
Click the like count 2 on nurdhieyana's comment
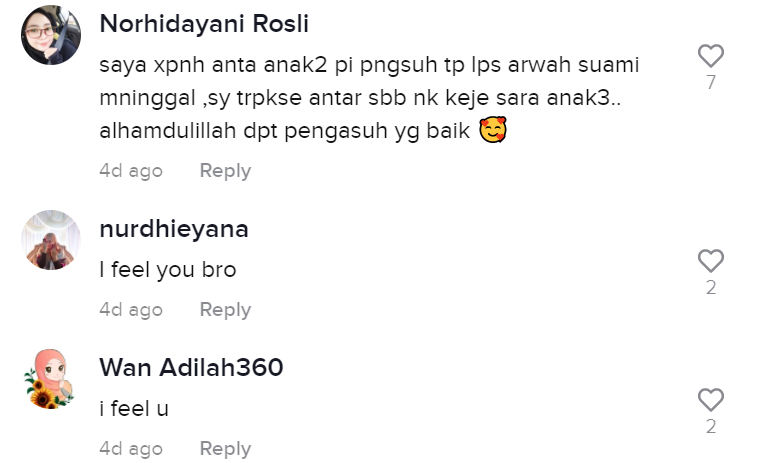tap(711, 287)
